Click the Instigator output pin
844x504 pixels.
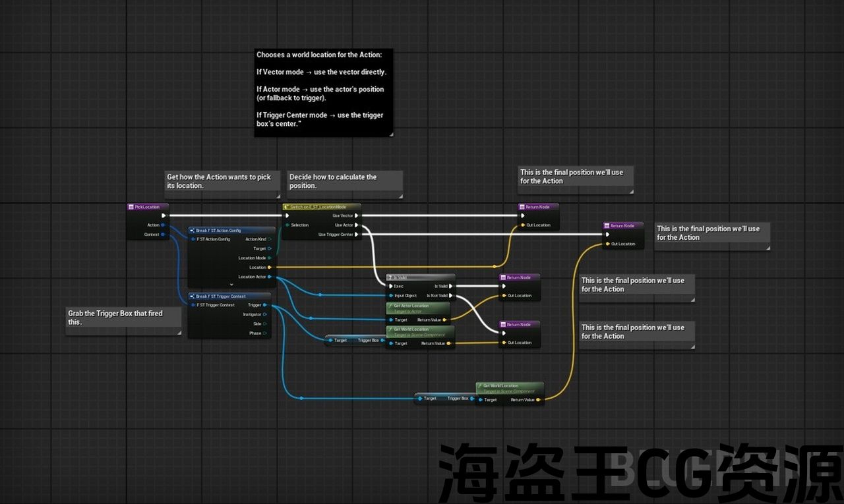(x=265, y=314)
